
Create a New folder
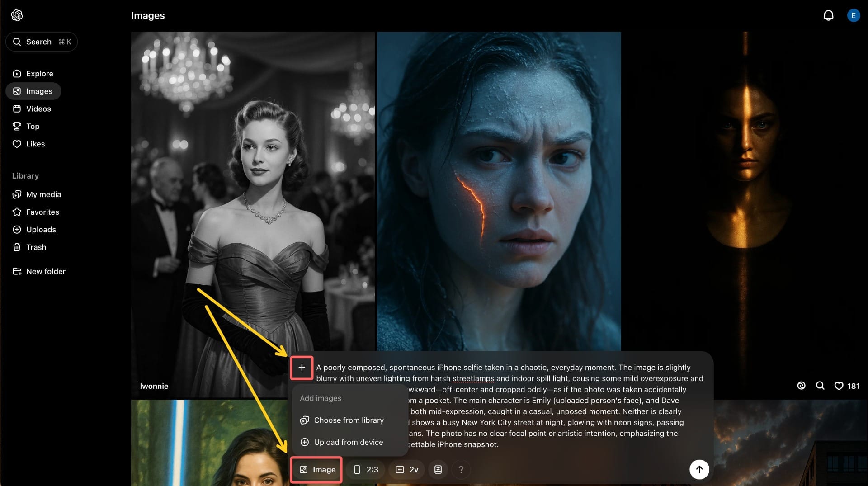coord(45,271)
